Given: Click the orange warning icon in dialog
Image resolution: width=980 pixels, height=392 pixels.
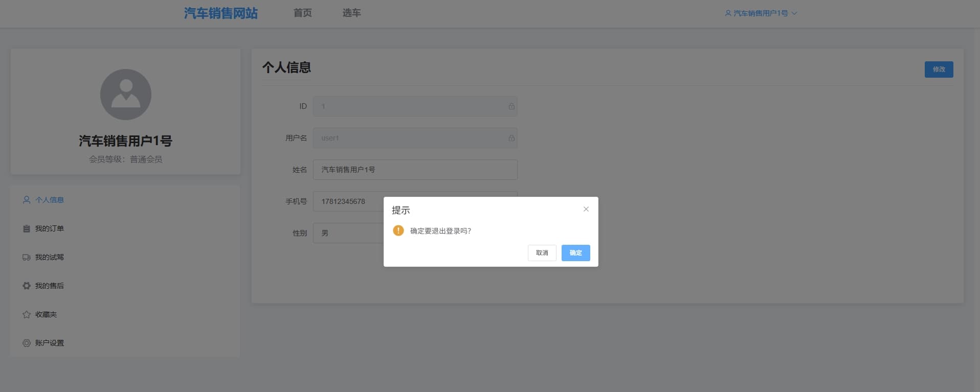Looking at the screenshot, I should point(398,230).
